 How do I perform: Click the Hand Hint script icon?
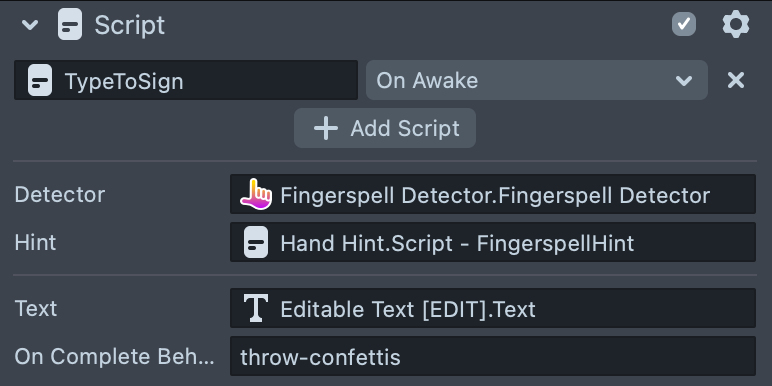[x=256, y=242]
